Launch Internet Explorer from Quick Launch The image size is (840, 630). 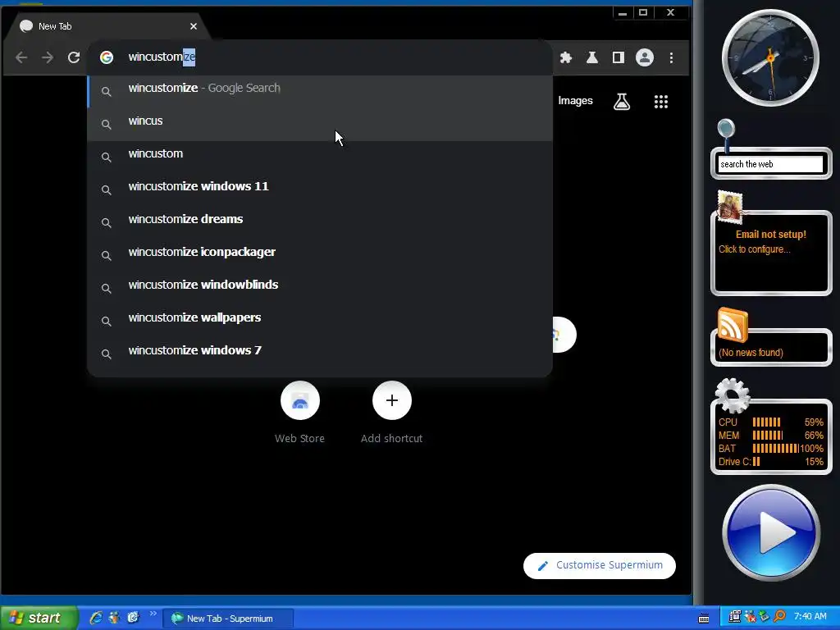(x=96, y=618)
